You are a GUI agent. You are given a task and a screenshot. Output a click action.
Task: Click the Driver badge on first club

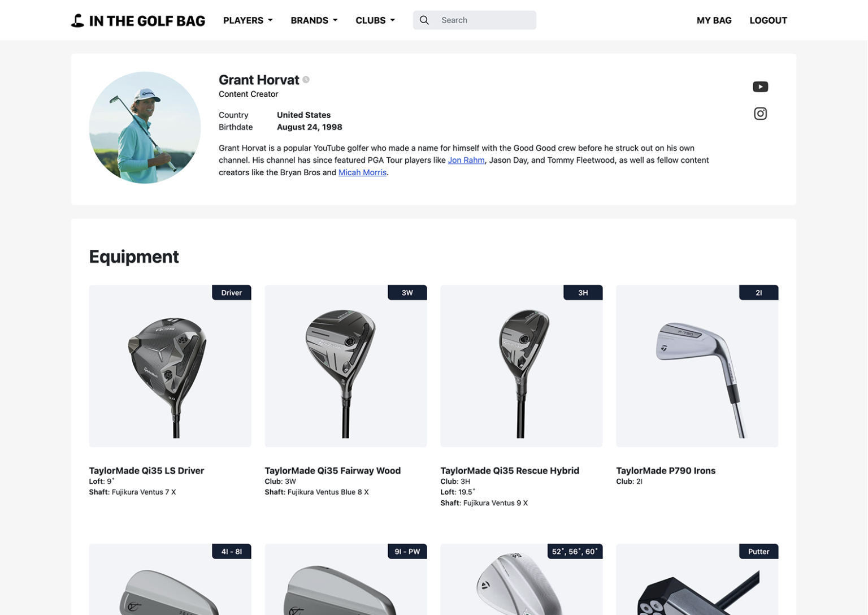232,292
